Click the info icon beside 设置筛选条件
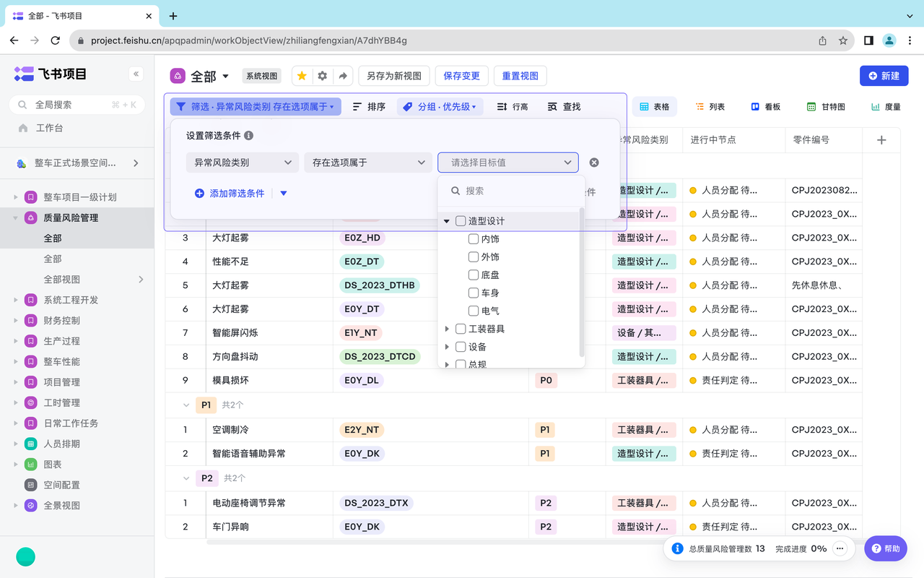Screen dimensions: 924x578 [249, 136]
